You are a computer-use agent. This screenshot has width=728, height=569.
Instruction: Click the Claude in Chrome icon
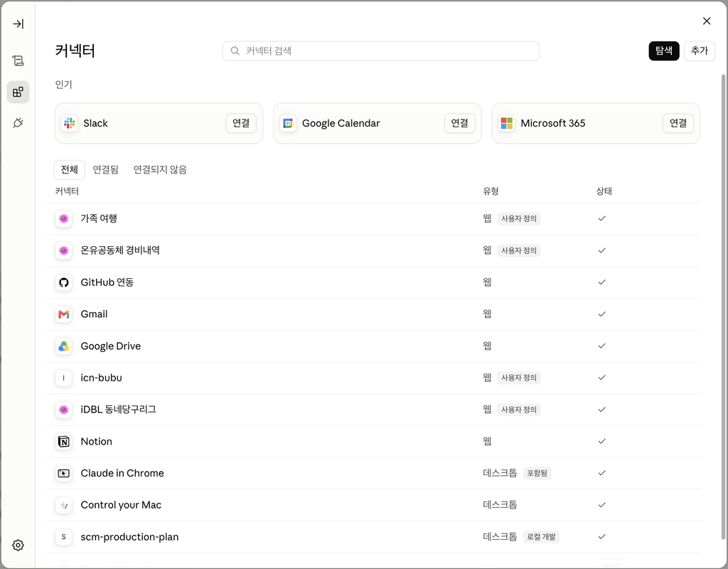63,473
